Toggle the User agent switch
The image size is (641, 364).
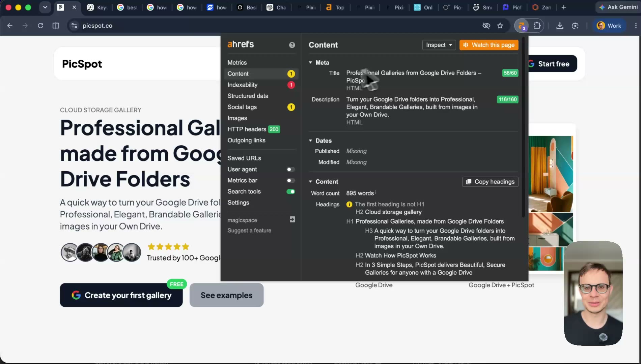[291, 170]
